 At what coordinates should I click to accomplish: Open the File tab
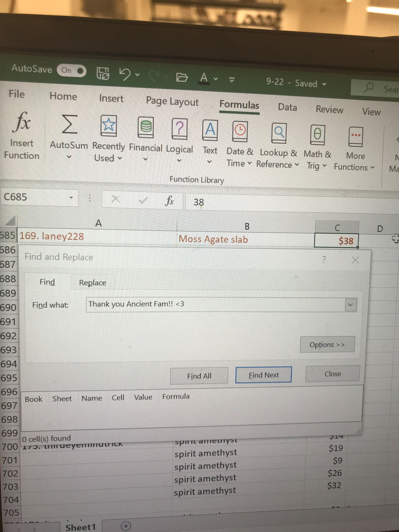17,94
